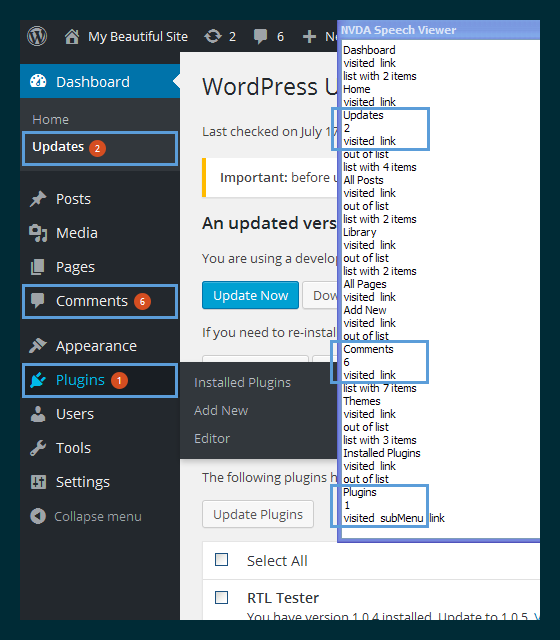Click the Update Now button
Screen dimensions: 560x640
coord(251,295)
